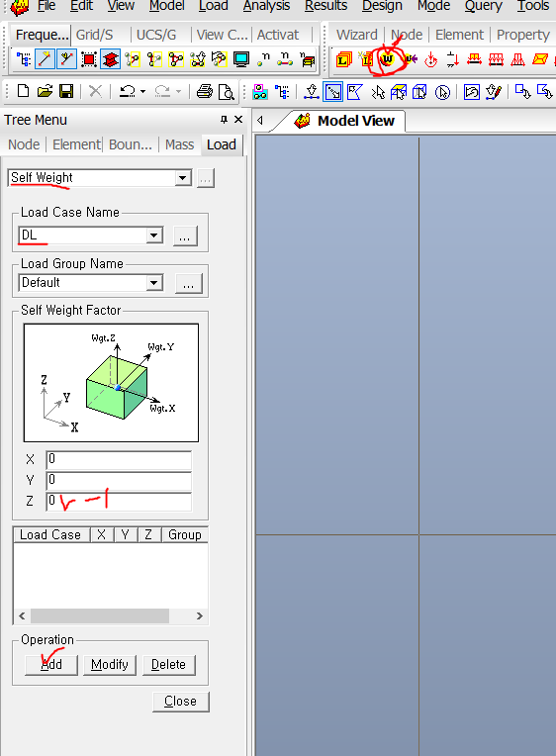556x756 pixels.
Task: Open the Redo history dropdown arrow
Action: 178,91
